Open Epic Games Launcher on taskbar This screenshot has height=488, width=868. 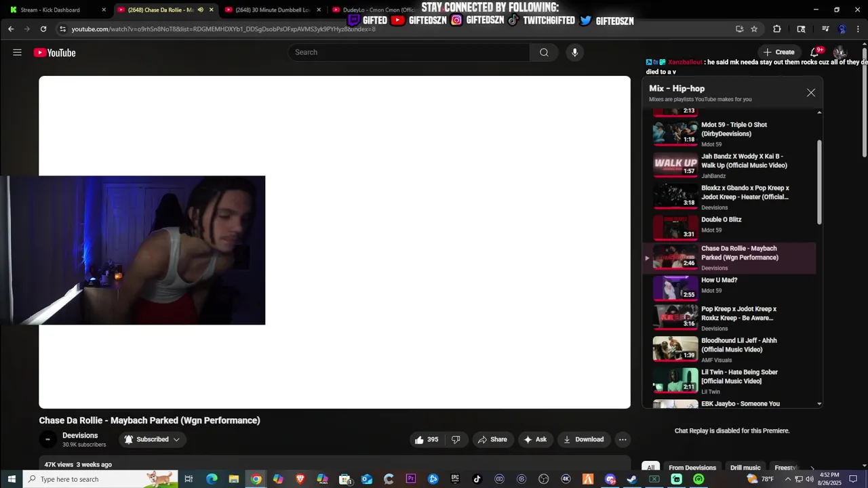[455, 479]
